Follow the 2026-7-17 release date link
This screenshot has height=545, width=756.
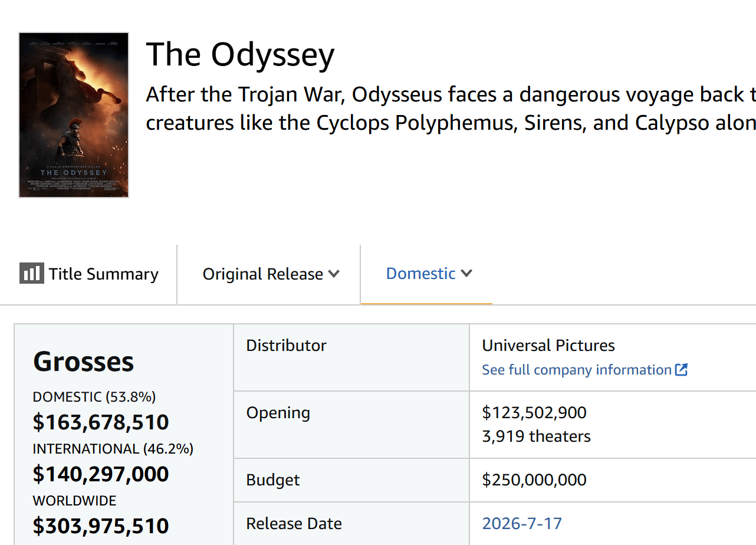[x=522, y=524]
